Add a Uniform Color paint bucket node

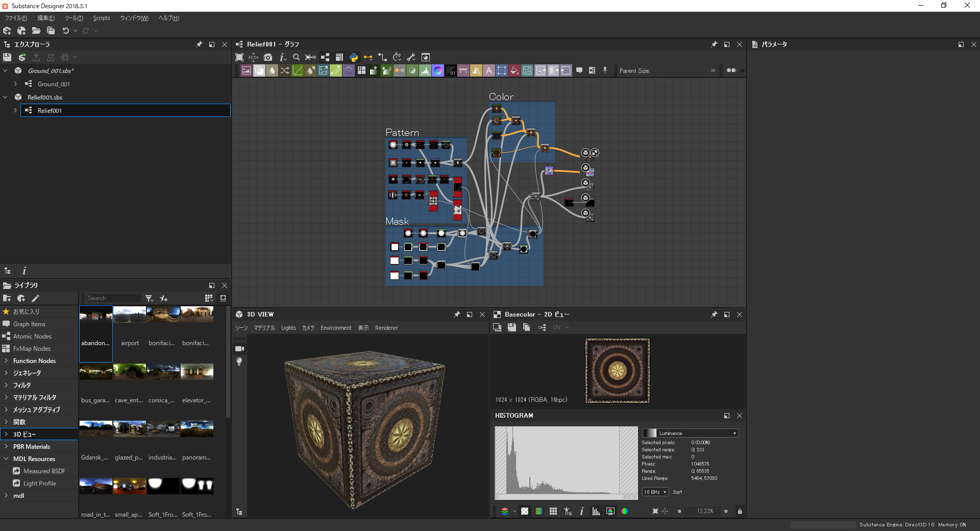point(514,70)
